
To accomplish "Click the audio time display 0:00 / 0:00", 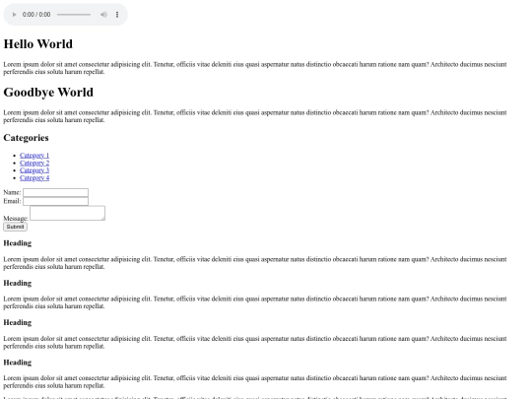I will coord(36,15).
